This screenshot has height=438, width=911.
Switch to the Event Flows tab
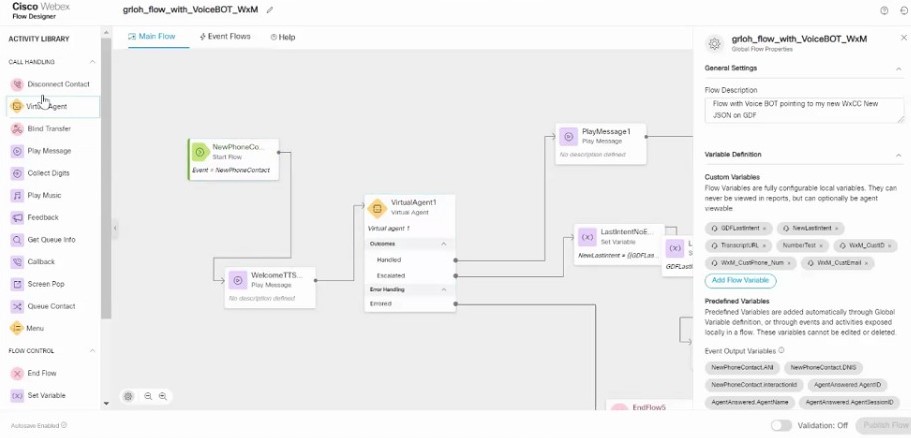(225, 37)
